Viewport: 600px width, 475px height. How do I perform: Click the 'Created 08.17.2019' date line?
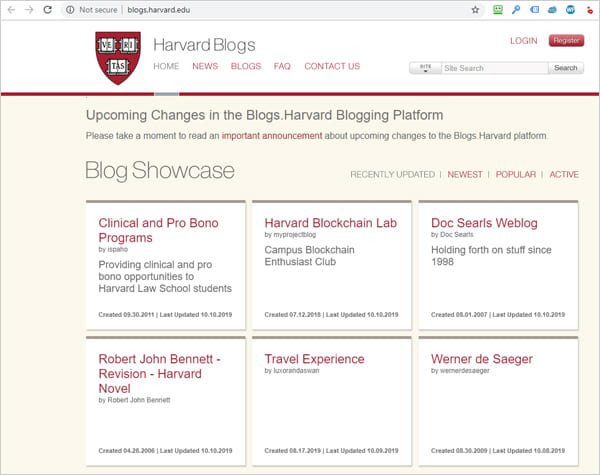tap(331, 451)
